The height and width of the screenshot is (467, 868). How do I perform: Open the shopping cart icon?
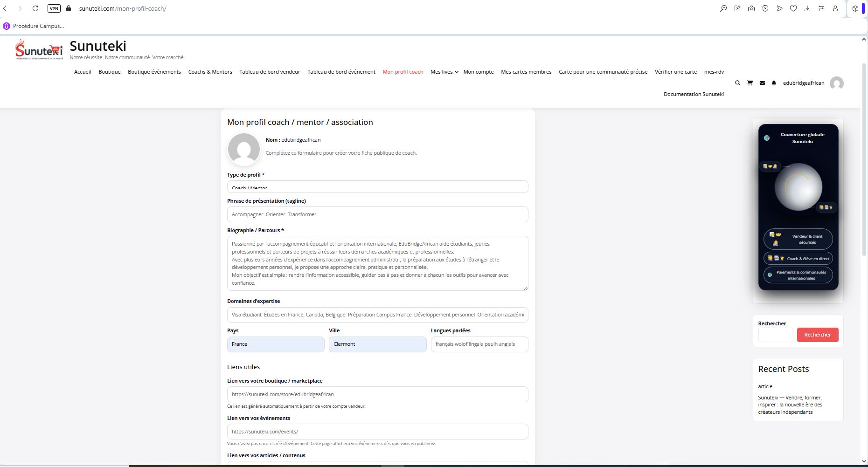tap(750, 83)
